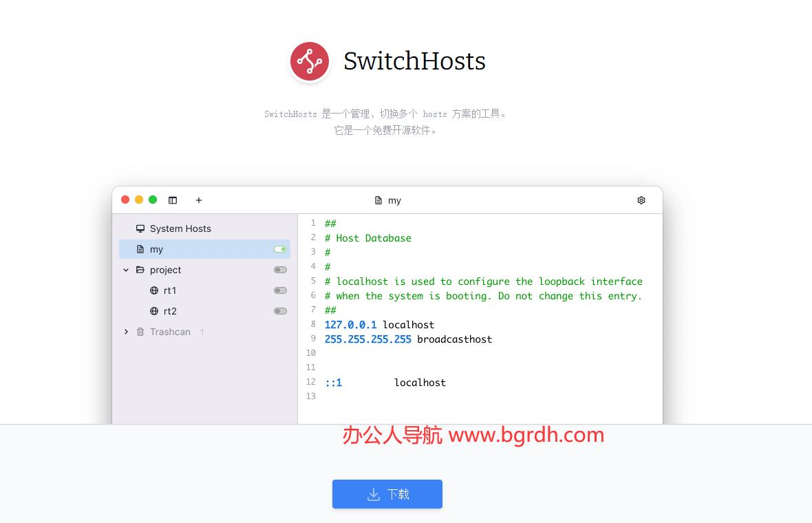Enable the rt2 hosts toggle

coord(280,311)
